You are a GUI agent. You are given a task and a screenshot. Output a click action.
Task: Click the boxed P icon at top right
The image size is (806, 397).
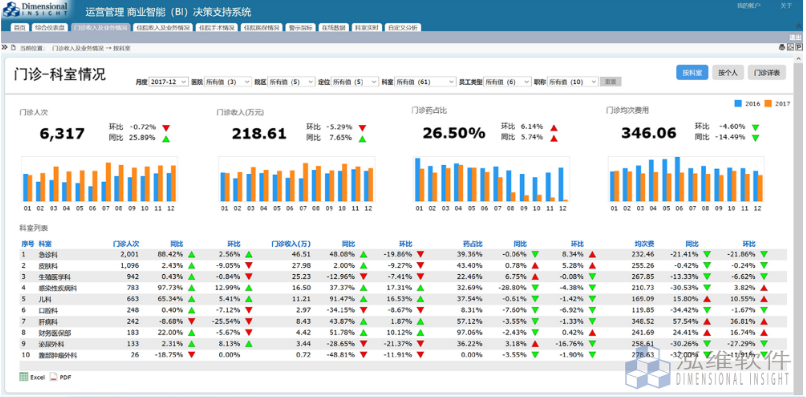point(799,47)
